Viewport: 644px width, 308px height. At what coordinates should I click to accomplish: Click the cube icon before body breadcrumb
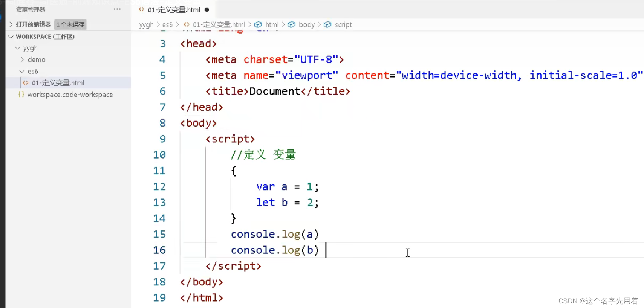(x=291, y=24)
